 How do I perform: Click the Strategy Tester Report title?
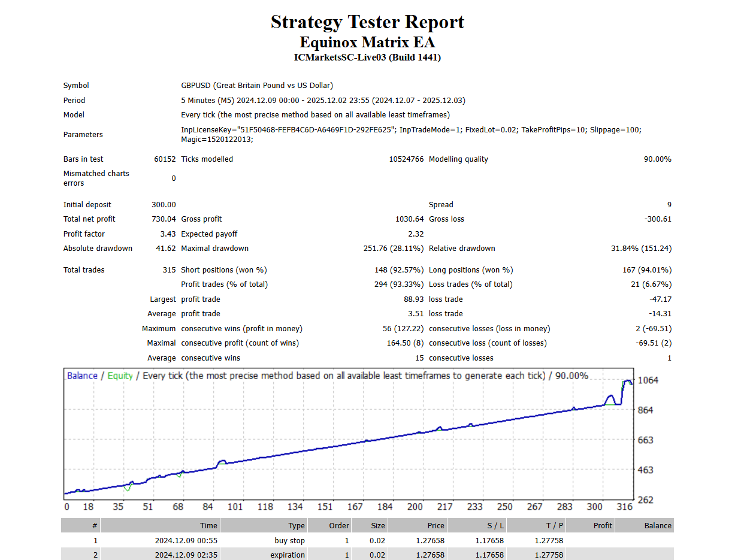coord(367,22)
